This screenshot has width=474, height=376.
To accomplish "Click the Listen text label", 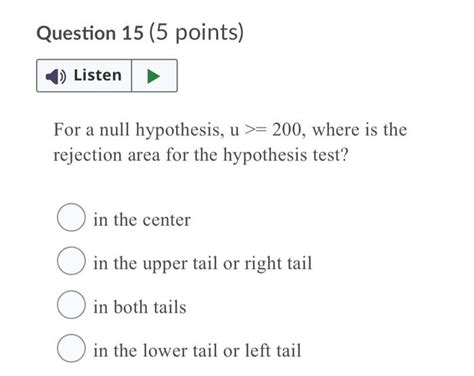I will [98, 75].
